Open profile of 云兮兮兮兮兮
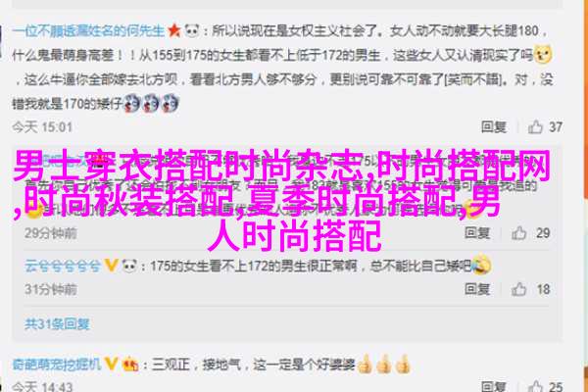 63,266
